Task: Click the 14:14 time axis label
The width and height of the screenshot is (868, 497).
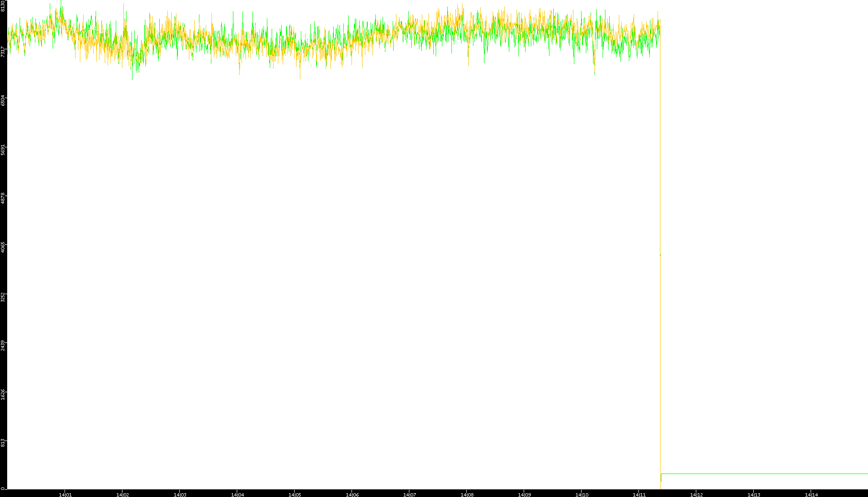Action: coord(811,494)
